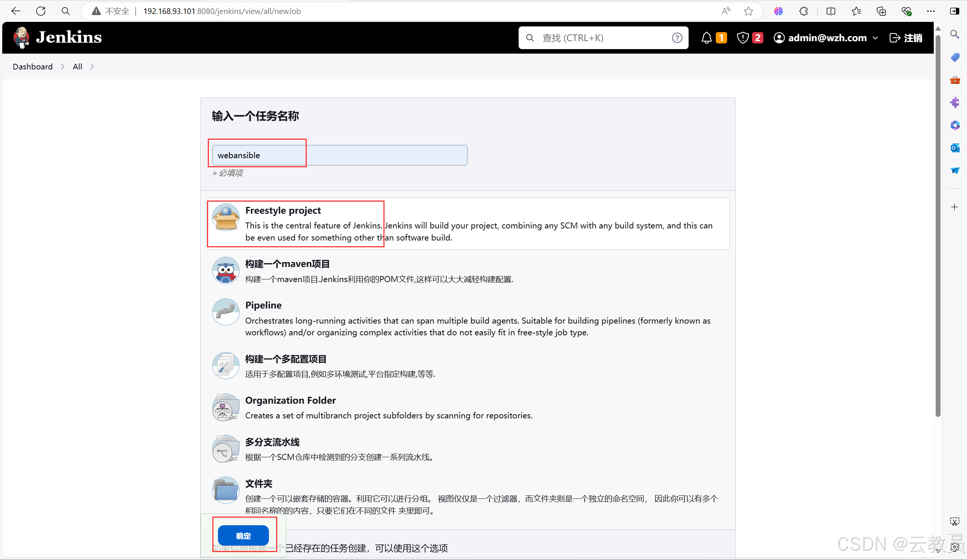Expand the admin user dropdown chevron

point(875,38)
